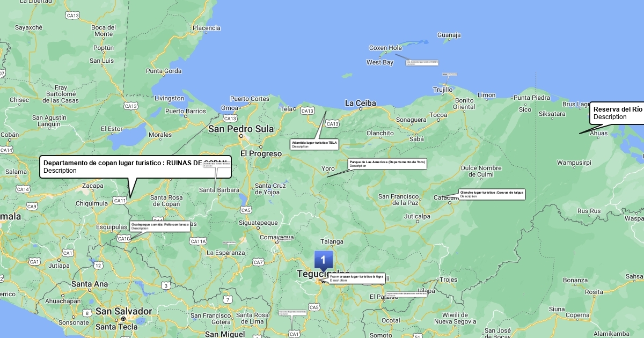Click the San Salvador city label
Screen dimensions: 644x338
[x=124, y=311]
